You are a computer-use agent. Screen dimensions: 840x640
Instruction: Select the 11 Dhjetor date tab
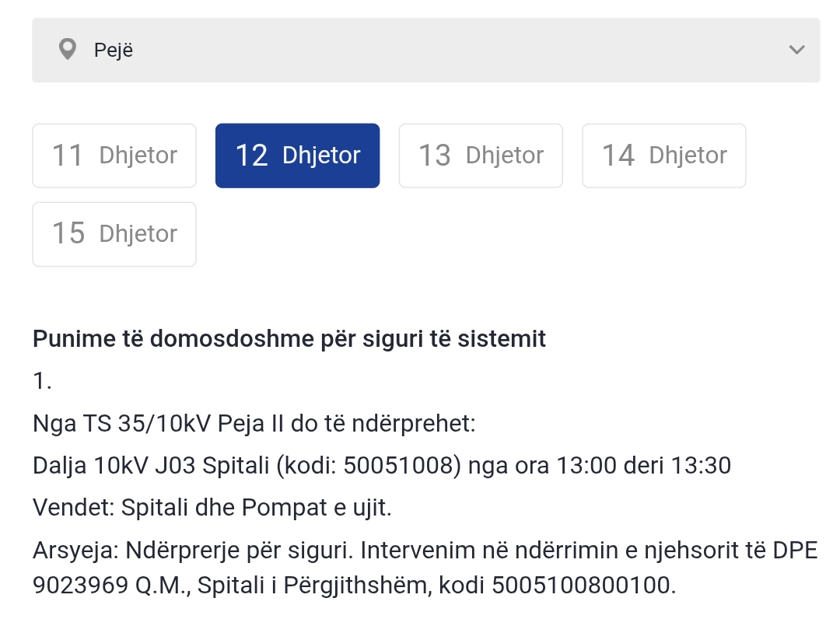(x=114, y=156)
